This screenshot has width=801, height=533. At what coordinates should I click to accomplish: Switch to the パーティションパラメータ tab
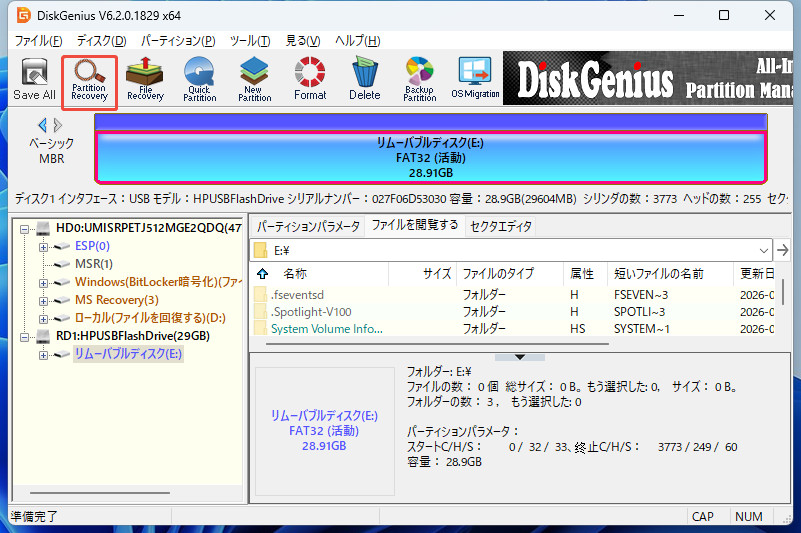click(x=308, y=226)
